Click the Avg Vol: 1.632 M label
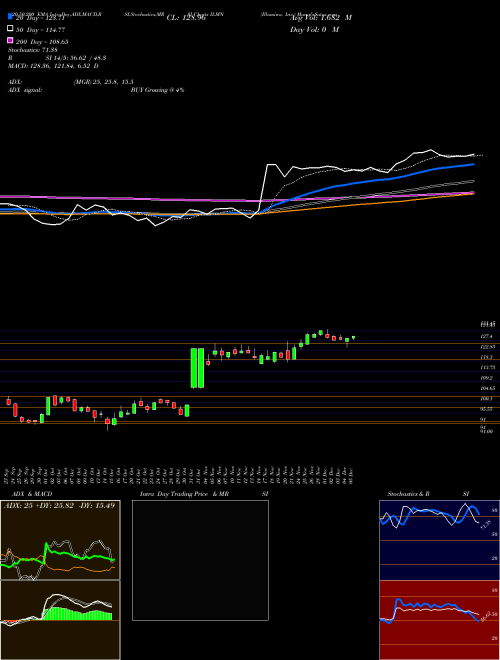The height and width of the screenshot is (660, 500). [321, 18]
